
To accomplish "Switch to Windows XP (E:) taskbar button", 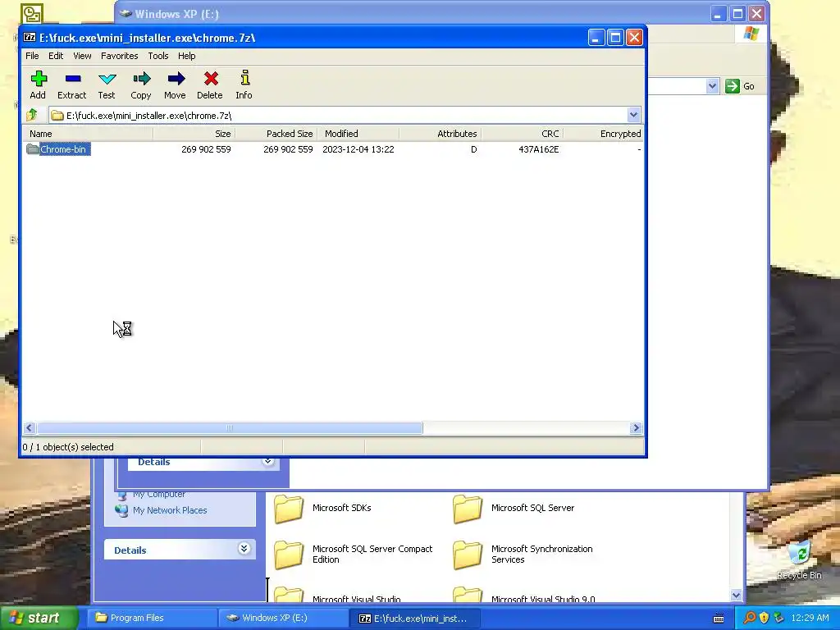I will 284,618.
